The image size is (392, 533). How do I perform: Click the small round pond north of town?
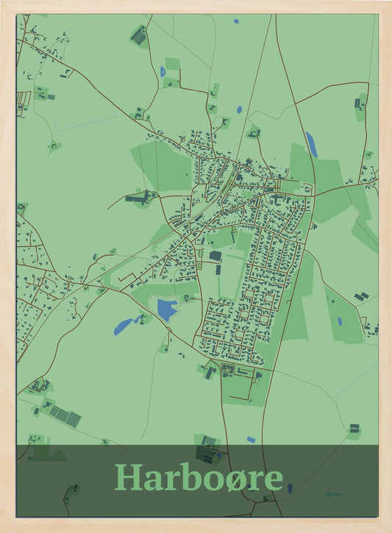click(239, 110)
